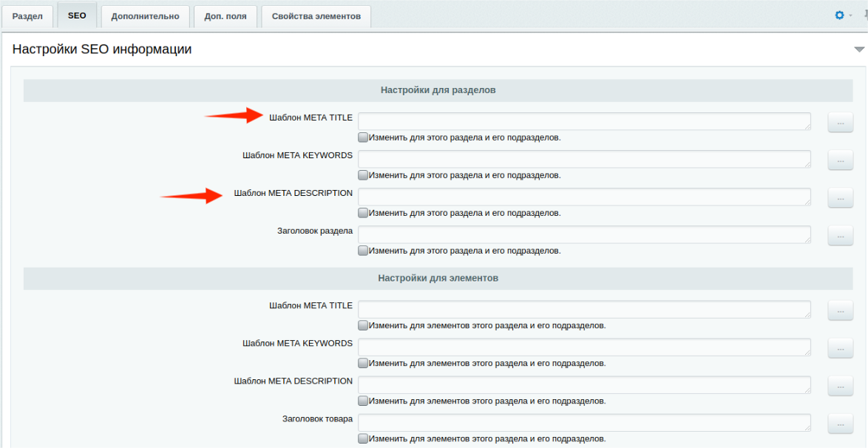Check the override box under elements META KEYWORDS
This screenshot has width=868, height=448.
pos(363,364)
